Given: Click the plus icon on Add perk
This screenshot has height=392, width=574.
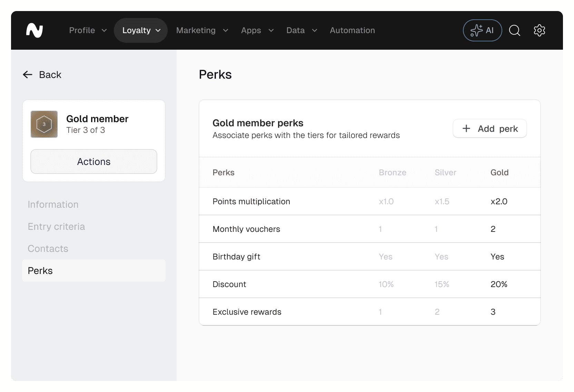Looking at the screenshot, I should tap(466, 128).
